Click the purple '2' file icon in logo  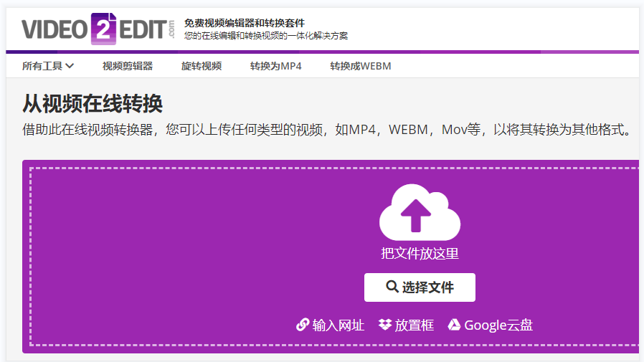(103, 29)
